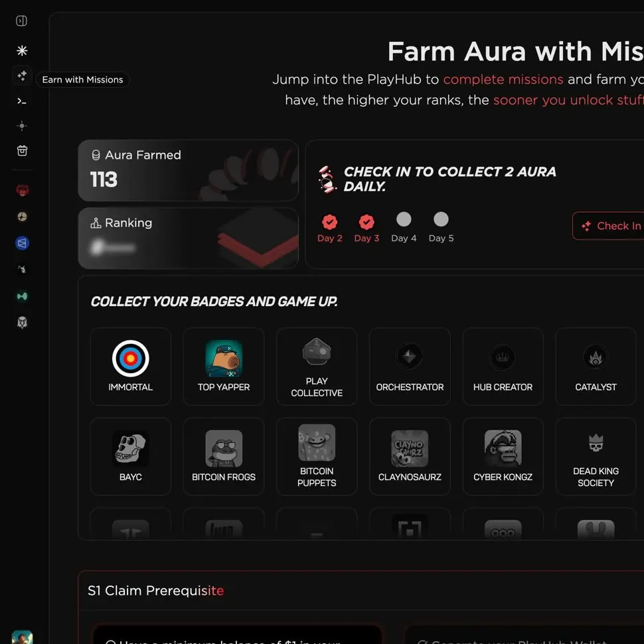Select the Claynosaurz badge
Image resolution: width=644 pixels, height=644 pixels.
(410, 456)
